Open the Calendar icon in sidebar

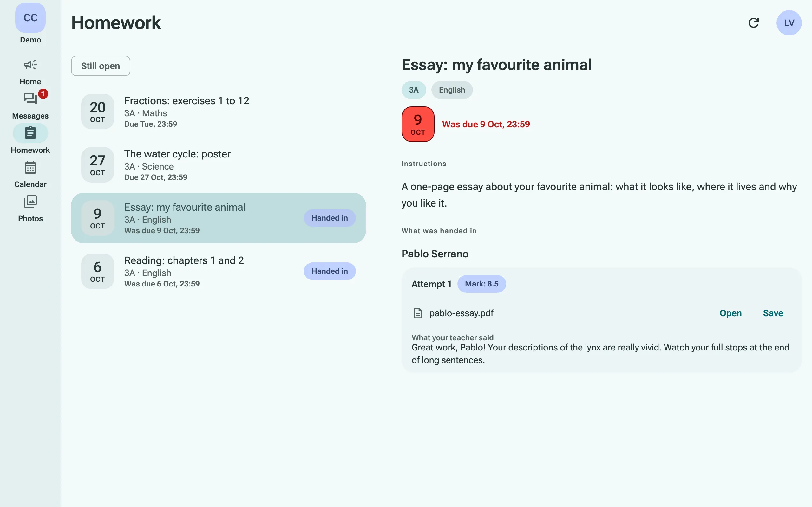pyautogui.click(x=30, y=167)
